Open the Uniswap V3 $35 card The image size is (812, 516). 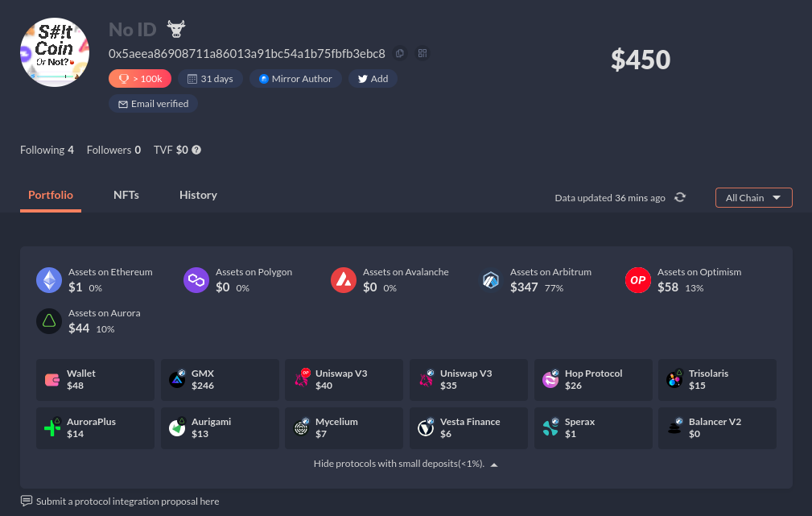point(468,380)
